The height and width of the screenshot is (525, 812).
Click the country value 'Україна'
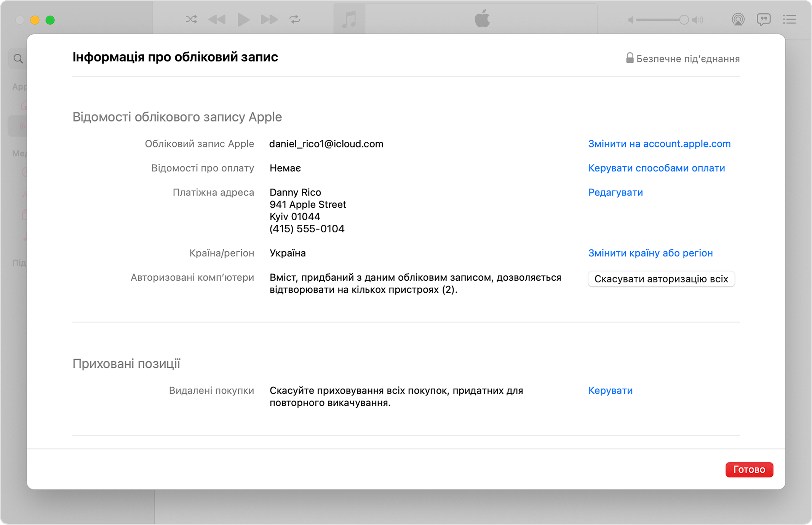pos(288,253)
